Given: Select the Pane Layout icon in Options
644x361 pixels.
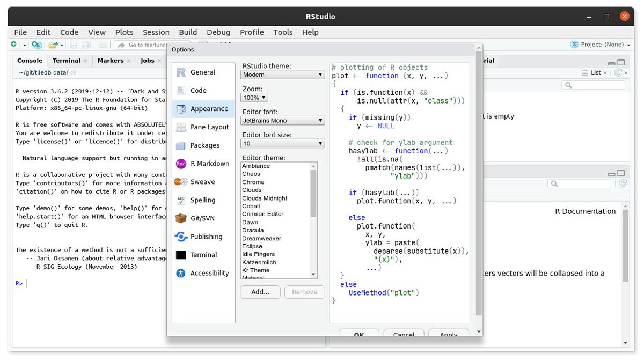Looking at the screenshot, I should pyautogui.click(x=181, y=127).
